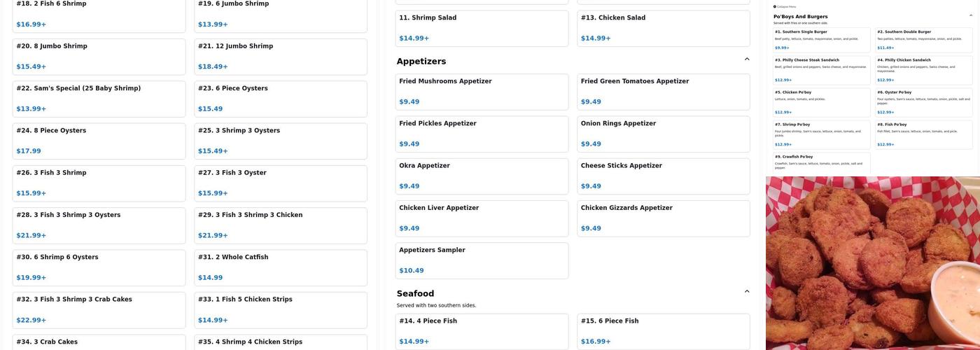Click the Collapse Menu icon
This screenshot has height=350, width=980.
point(775,6)
